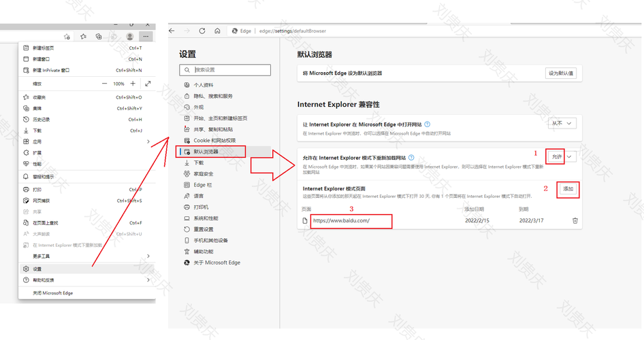
Task: Expand the 应用 submenu arrow
Action: tap(148, 141)
